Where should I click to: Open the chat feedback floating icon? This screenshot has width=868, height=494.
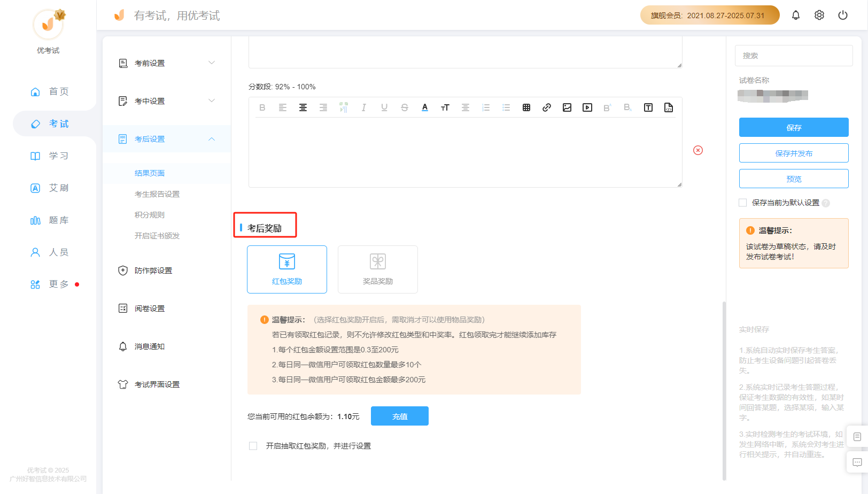(x=857, y=462)
